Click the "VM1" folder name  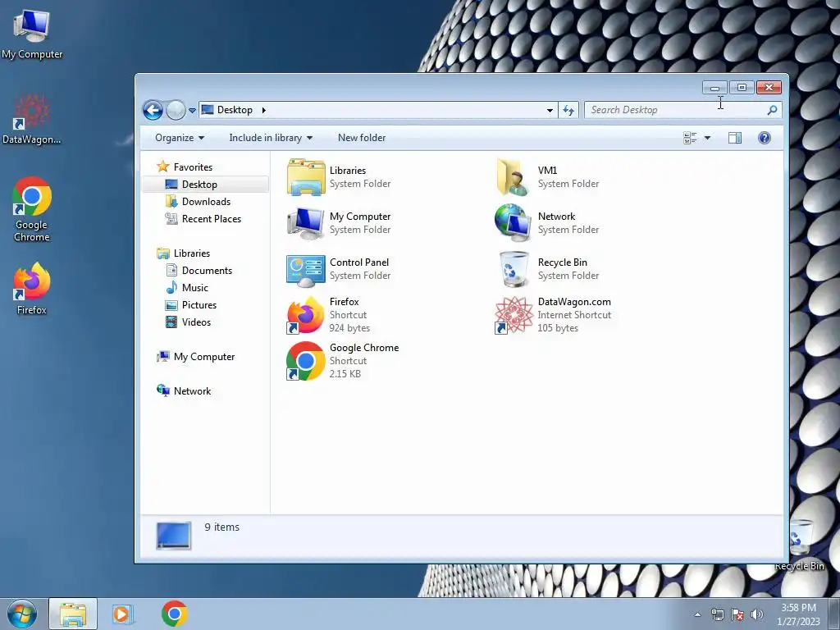[547, 171]
